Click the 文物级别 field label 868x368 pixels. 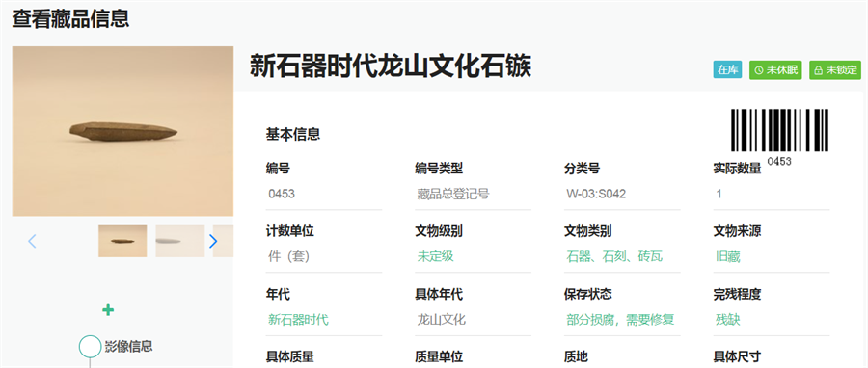[439, 231]
